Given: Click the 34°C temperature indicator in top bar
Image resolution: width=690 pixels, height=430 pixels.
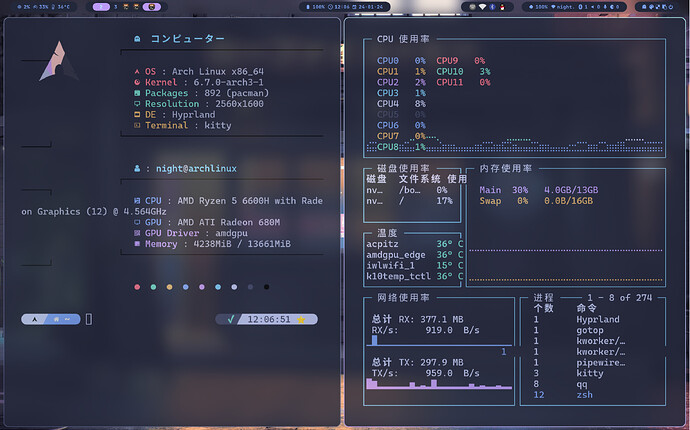Looking at the screenshot, I should 61,7.
